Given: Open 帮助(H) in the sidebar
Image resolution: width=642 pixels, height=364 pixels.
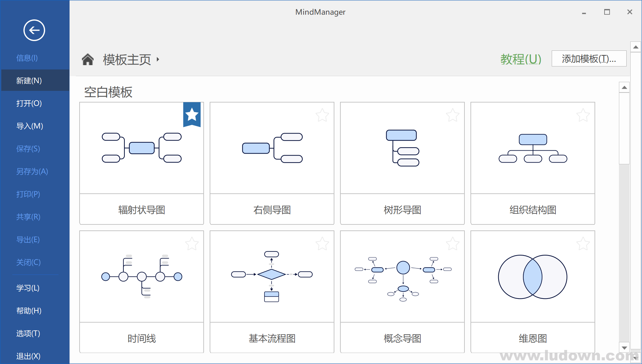Looking at the screenshot, I should [29, 311].
